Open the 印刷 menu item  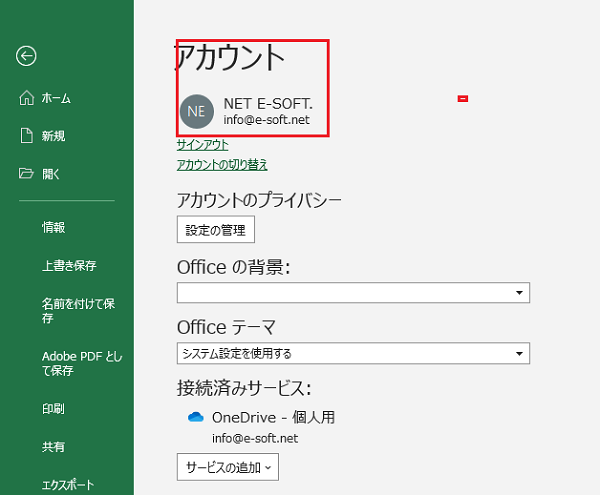click(x=53, y=409)
